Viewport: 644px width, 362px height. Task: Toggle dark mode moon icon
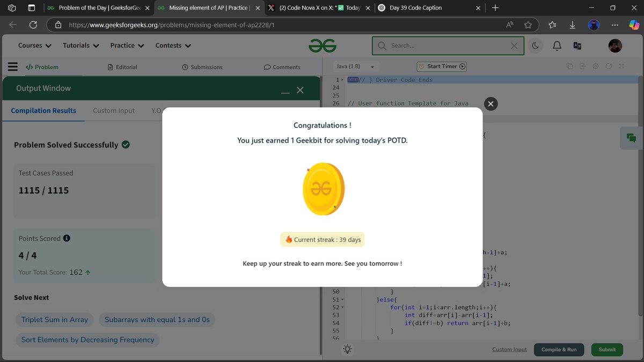(x=535, y=46)
